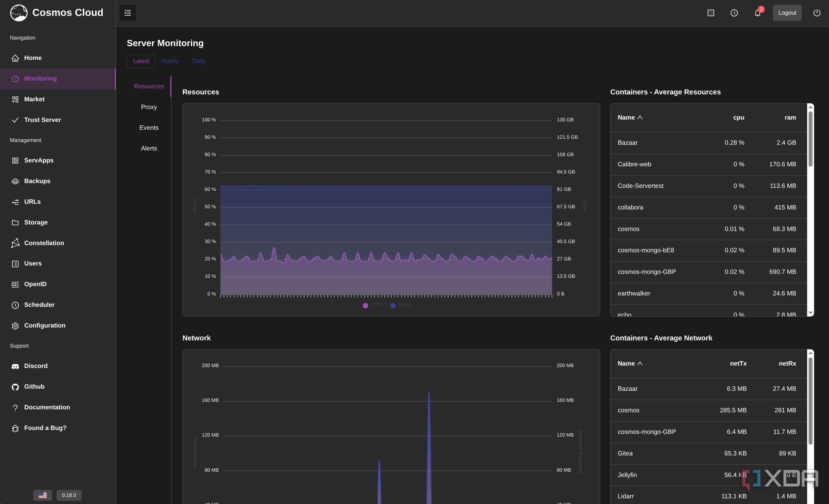The height and width of the screenshot is (504, 829).
Task: Open the URLs page
Action: pos(58,202)
